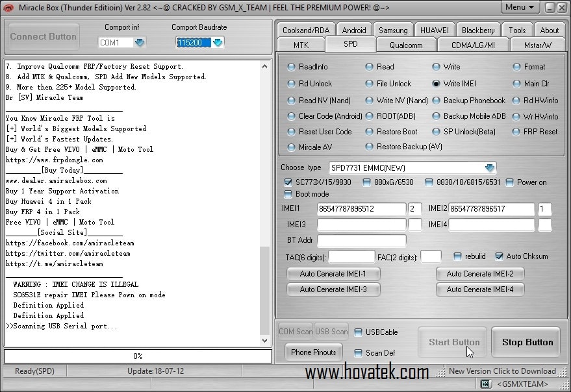Screen dimensions: 571x392
Task: Switch to the Qualcomm tab
Action: coord(406,45)
